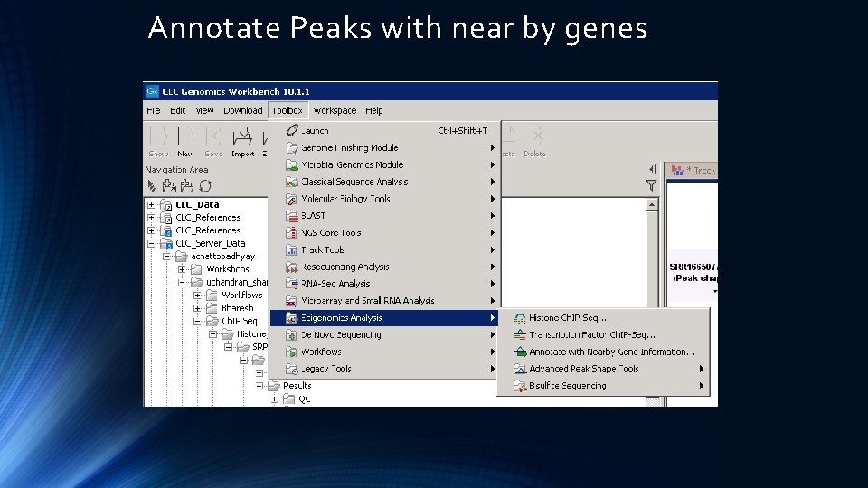Click the Transcription Factor ChIP-Seq tool icon

(x=520, y=334)
